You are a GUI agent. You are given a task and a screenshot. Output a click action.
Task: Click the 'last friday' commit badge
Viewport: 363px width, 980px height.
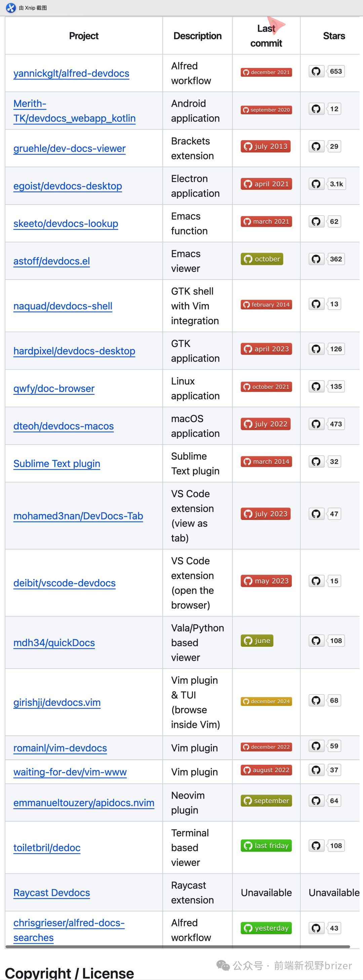point(266,846)
